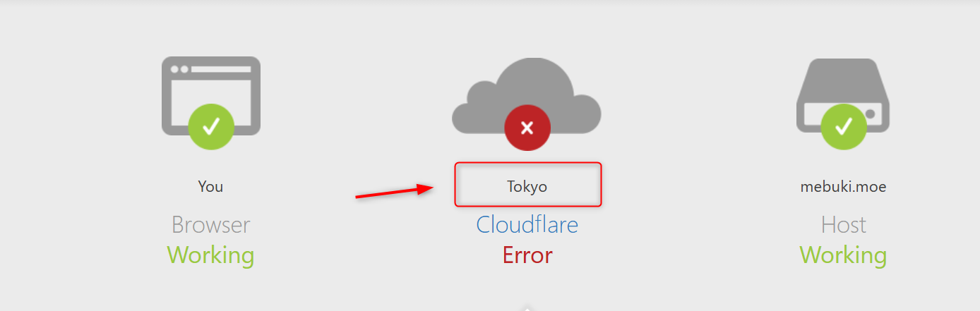Click the red arrow annotation

[394, 192]
